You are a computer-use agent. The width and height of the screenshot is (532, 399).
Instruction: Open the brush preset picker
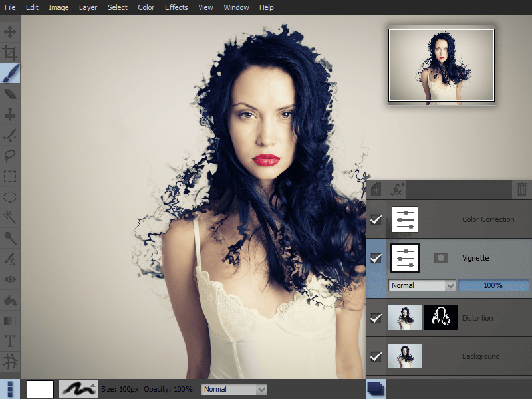coord(78,389)
